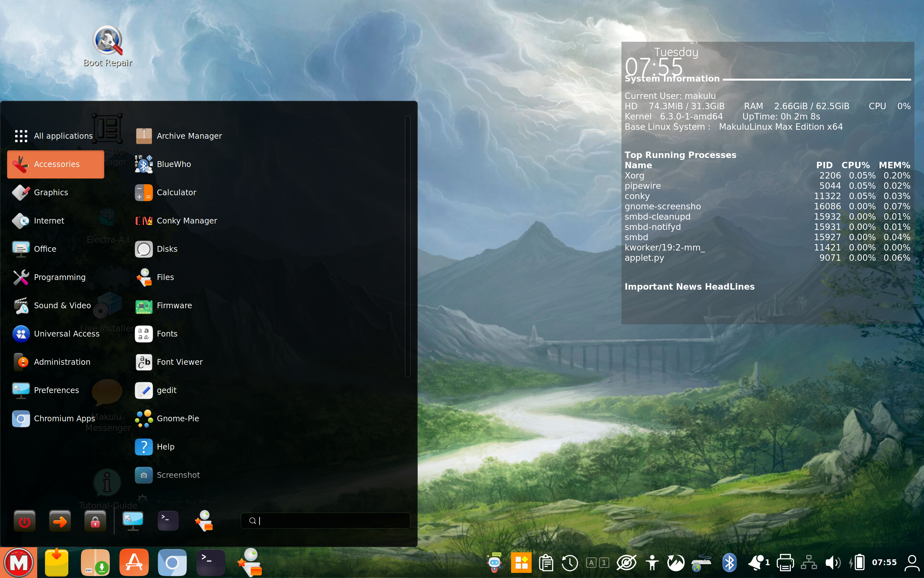
Task: Select the Accessories category
Action: point(56,164)
